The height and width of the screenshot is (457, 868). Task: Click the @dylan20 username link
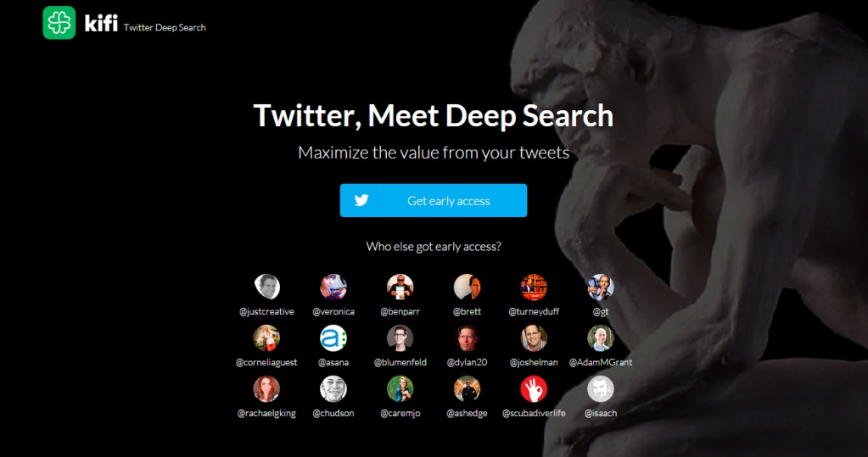click(x=468, y=362)
